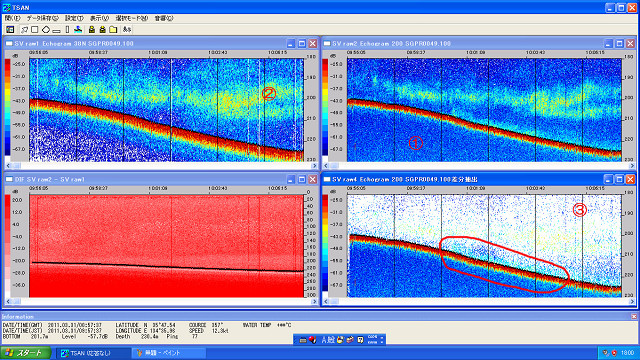The height and width of the screenshot is (360, 640).
Task: Select the arrow pointer tool in toolbar
Action: point(24,30)
